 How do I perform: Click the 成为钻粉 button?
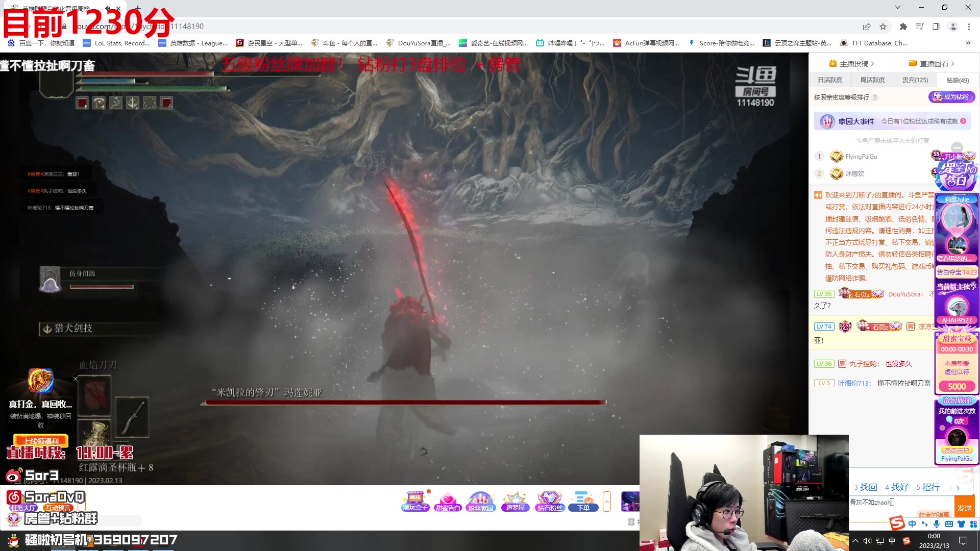[x=951, y=97]
